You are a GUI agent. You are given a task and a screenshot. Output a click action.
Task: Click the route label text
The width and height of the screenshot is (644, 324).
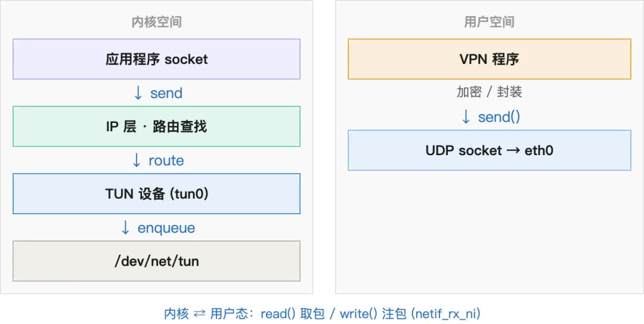click(x=166, y=161)
